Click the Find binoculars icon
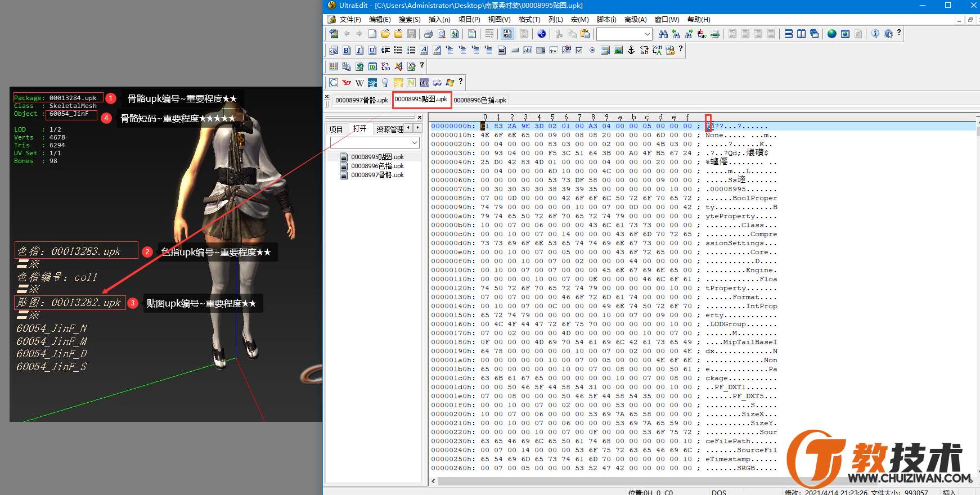980x495 pixels. (663, 34)
